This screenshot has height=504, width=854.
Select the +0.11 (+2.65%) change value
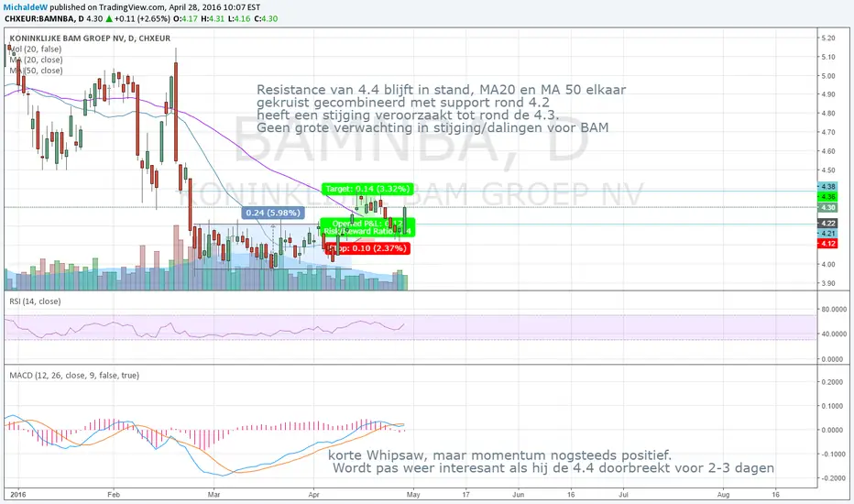click(143, 18)
